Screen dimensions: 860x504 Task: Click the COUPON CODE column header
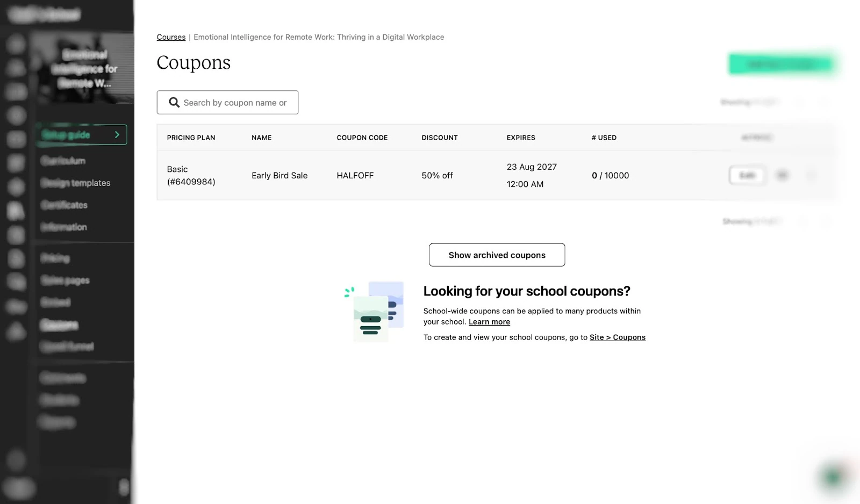click(x=362, y=138)
